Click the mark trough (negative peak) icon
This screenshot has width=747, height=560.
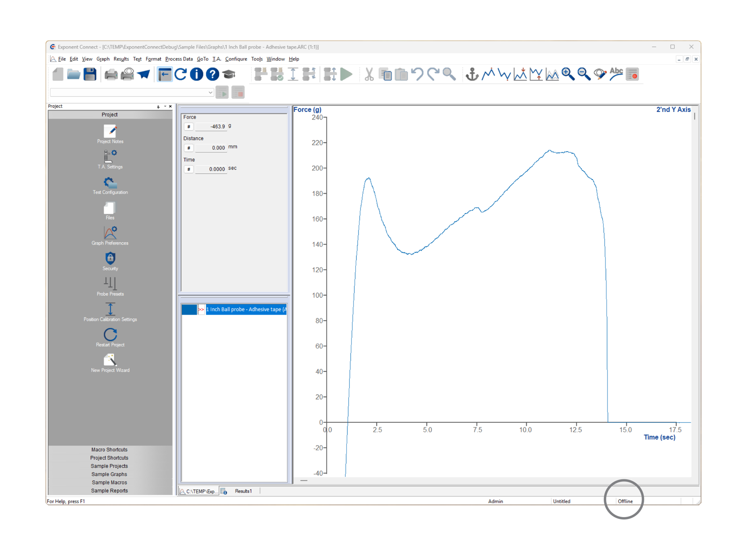coord(504,74)
